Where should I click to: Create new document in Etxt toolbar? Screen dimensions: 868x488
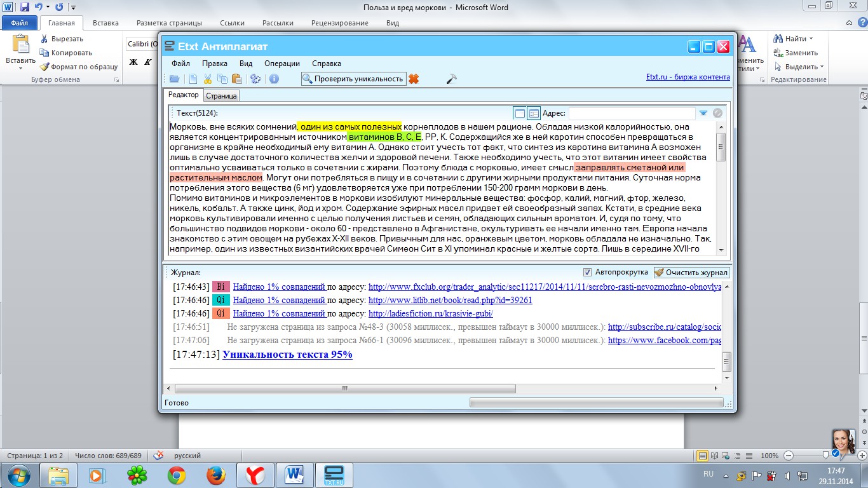click(x=193, y=79)
